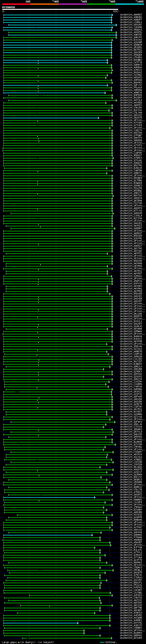Select hit label UniRef100_Q19869

pos(131,475)
